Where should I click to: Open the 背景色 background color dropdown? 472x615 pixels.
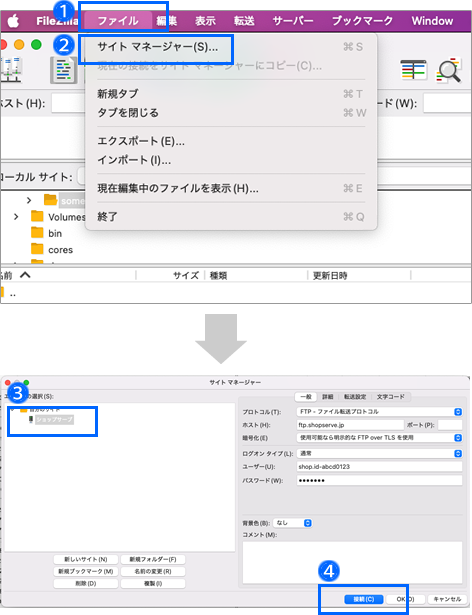(x=292, y=523)
